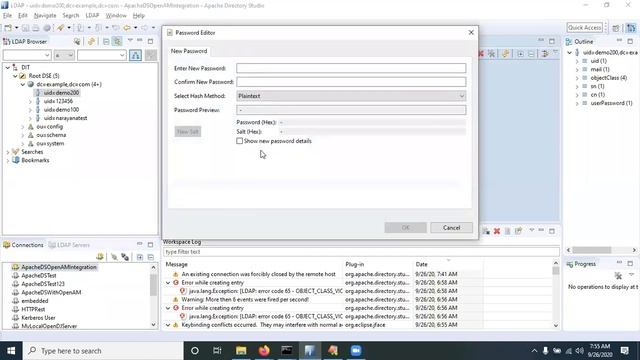
Task: Open Firefox from the taskbar
Action: pos(264,350)
